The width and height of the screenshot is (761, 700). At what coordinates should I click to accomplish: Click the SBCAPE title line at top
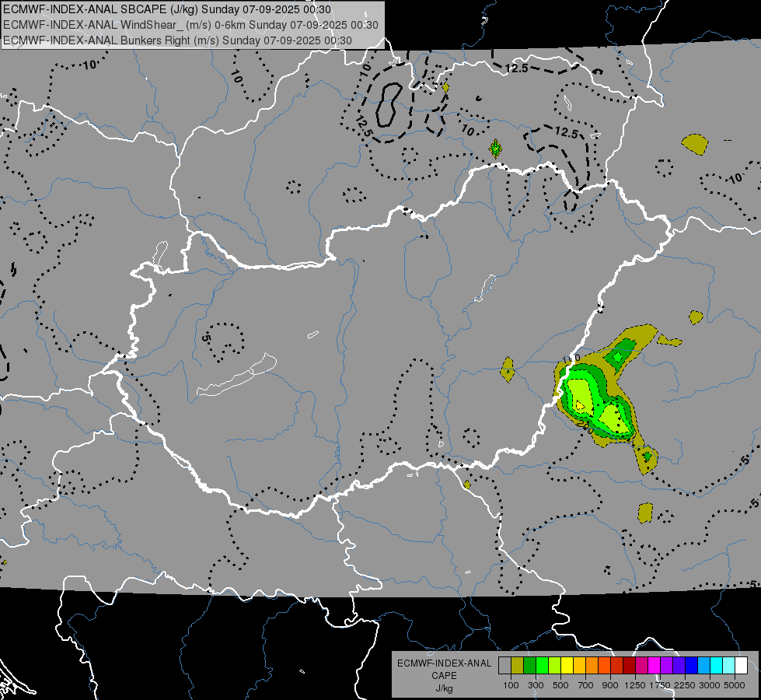pyautogui.click(x=167, y=9)
